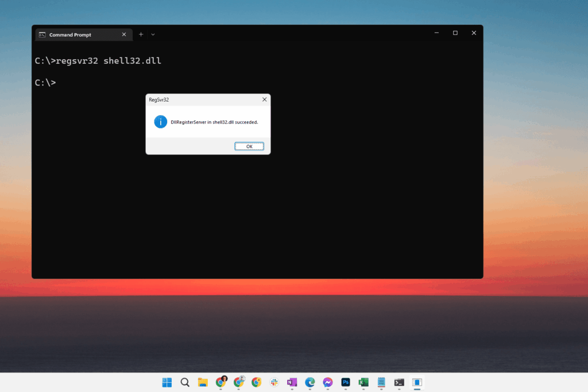588x392 pixels.
Task: Open OneNote from the taskbar
Action: tap(292, 382)
